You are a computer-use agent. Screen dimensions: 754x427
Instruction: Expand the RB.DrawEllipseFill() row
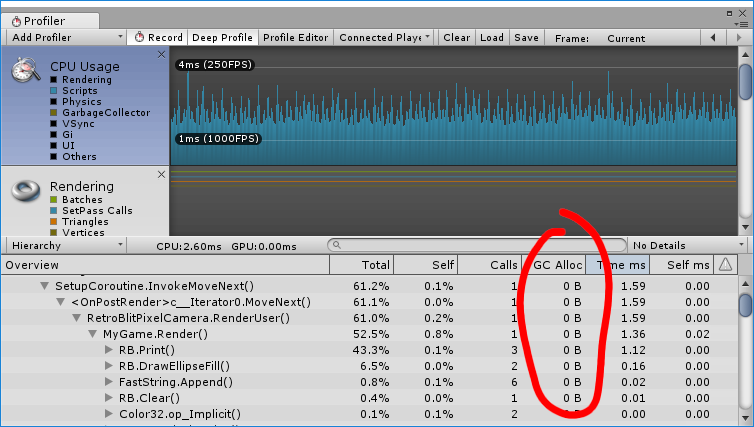click(x=109, y=366)
